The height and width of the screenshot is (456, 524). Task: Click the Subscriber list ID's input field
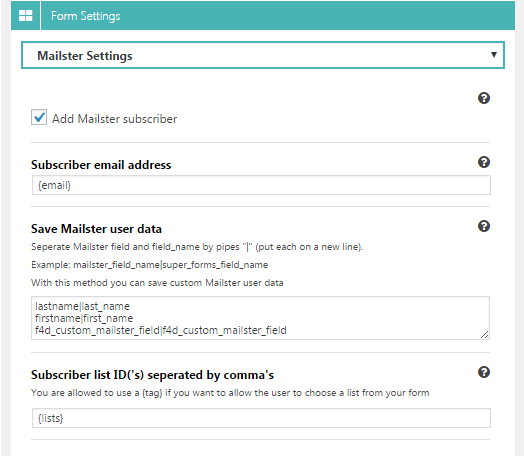(261, 418)
